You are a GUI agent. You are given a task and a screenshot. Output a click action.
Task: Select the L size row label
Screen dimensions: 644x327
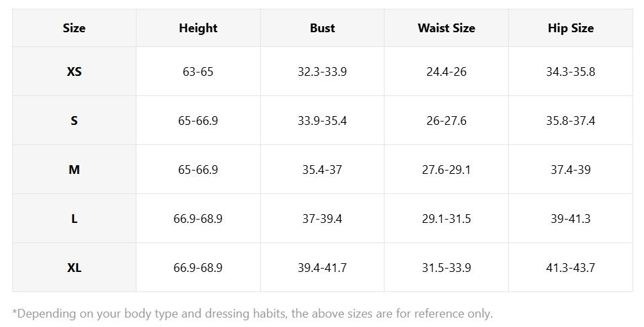[x=74, y=219]
